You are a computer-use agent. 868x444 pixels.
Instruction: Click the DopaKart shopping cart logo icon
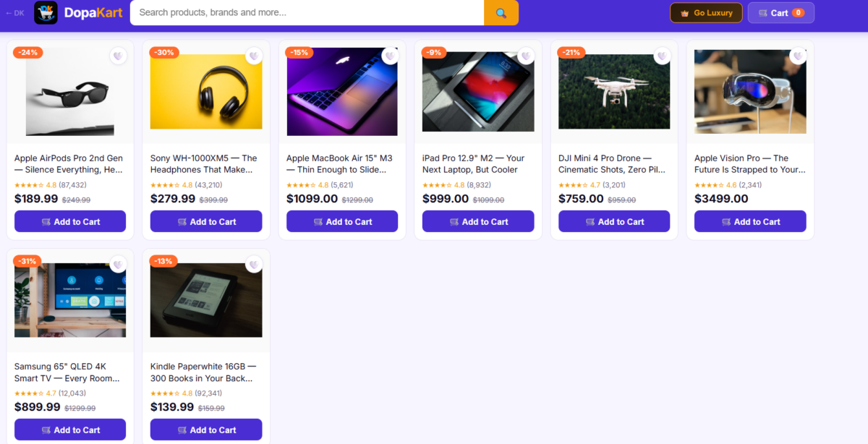(46, 12)
